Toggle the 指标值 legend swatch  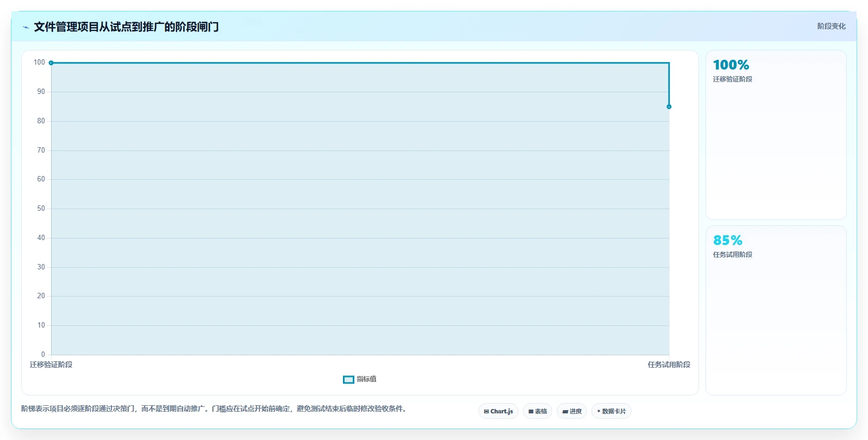[x=348, y=379]
